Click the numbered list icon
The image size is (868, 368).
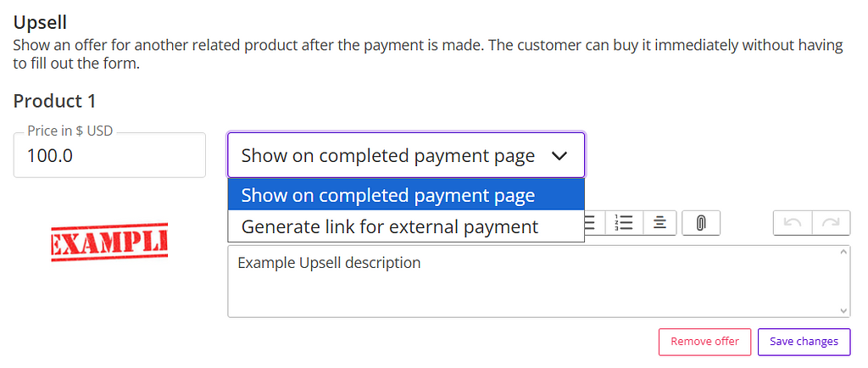click(x=624, y=223)
